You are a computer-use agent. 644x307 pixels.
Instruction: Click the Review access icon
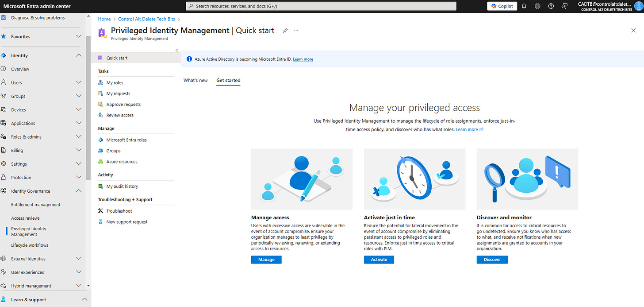click(x=100, y=115)
